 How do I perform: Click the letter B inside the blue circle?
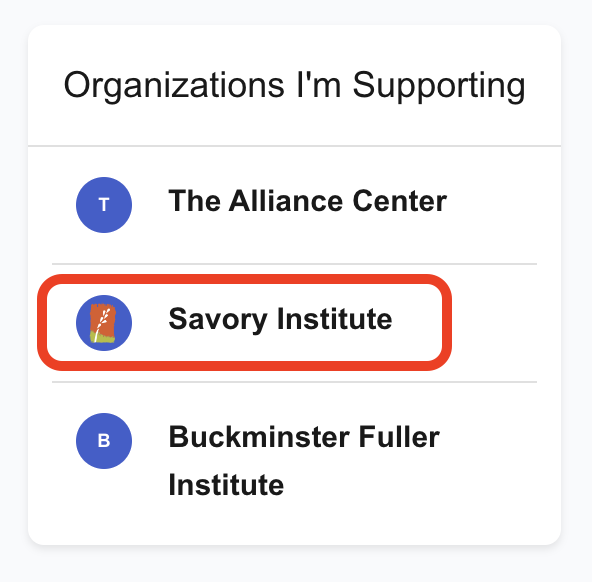tap(104, 441)
